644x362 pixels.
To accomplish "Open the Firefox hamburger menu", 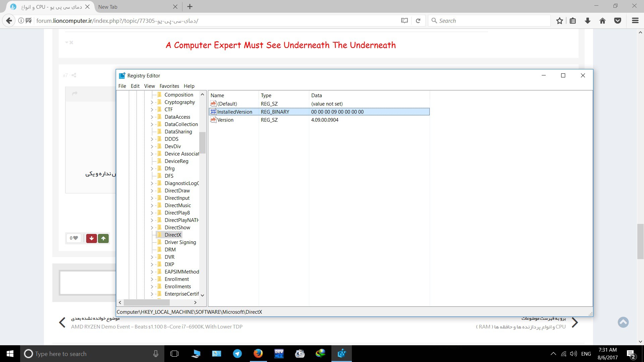I will 635,21.
